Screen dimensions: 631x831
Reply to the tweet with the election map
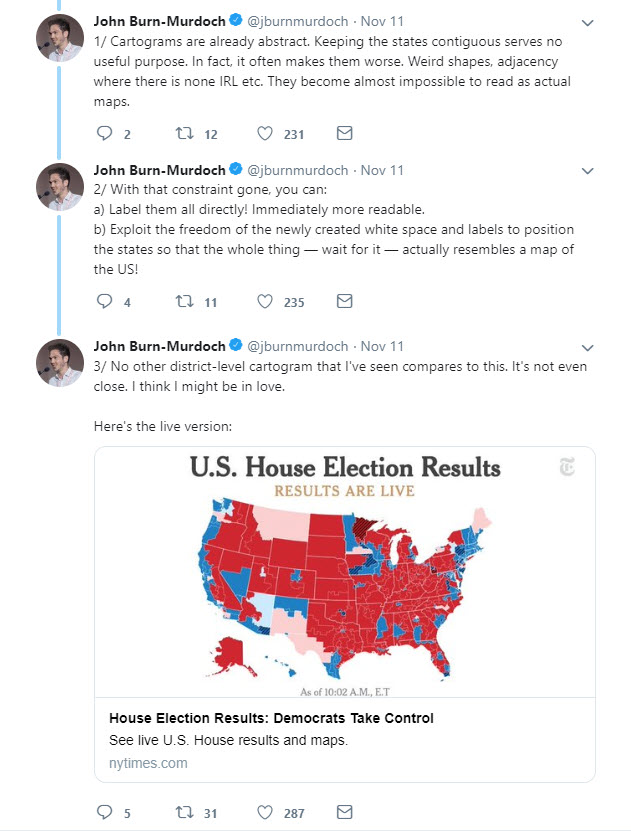[x=104, y=812]
